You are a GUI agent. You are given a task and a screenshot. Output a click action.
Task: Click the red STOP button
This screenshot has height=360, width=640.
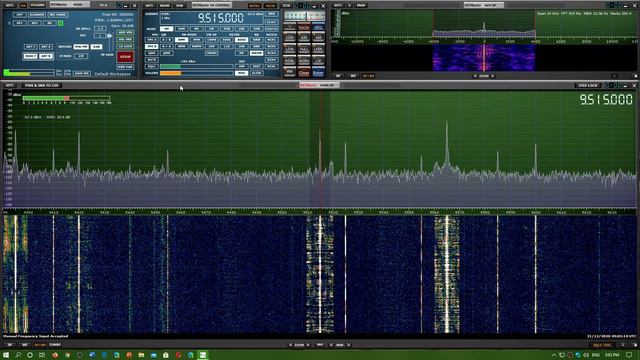tap(125, 57)
